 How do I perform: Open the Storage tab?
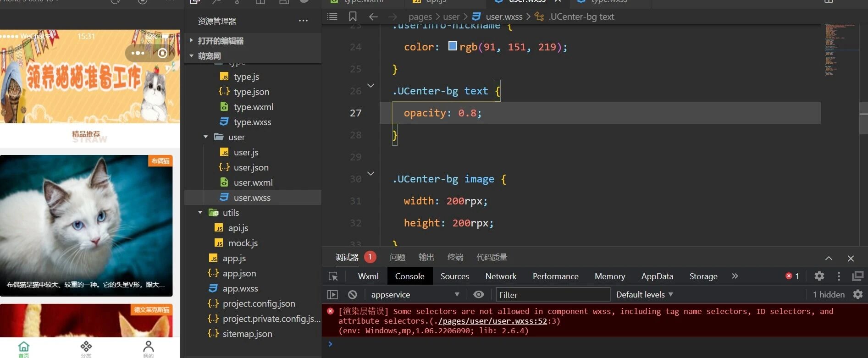point(703,276)
